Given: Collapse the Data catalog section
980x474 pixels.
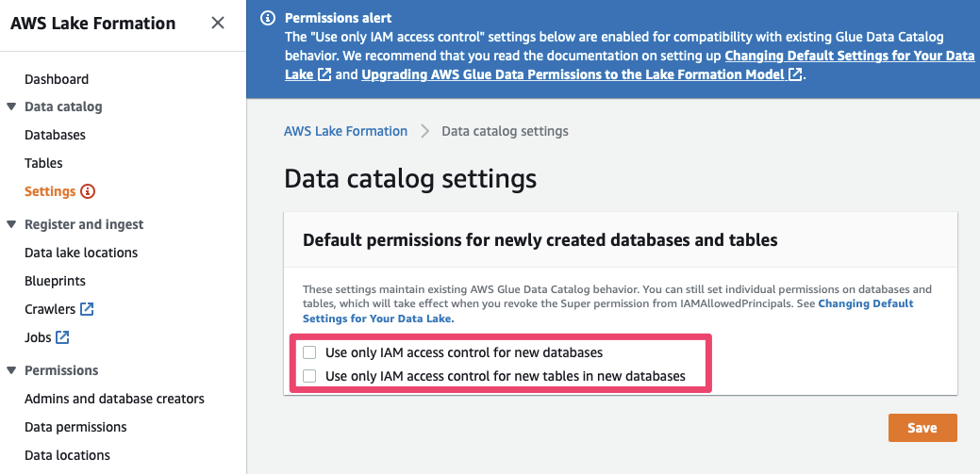Looking at the screenshot, I should point(11,107).
